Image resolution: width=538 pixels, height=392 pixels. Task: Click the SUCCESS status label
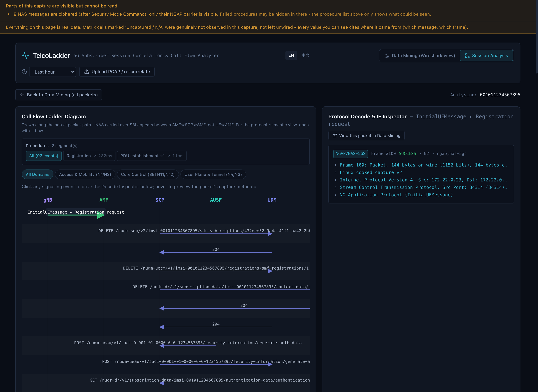407,153
